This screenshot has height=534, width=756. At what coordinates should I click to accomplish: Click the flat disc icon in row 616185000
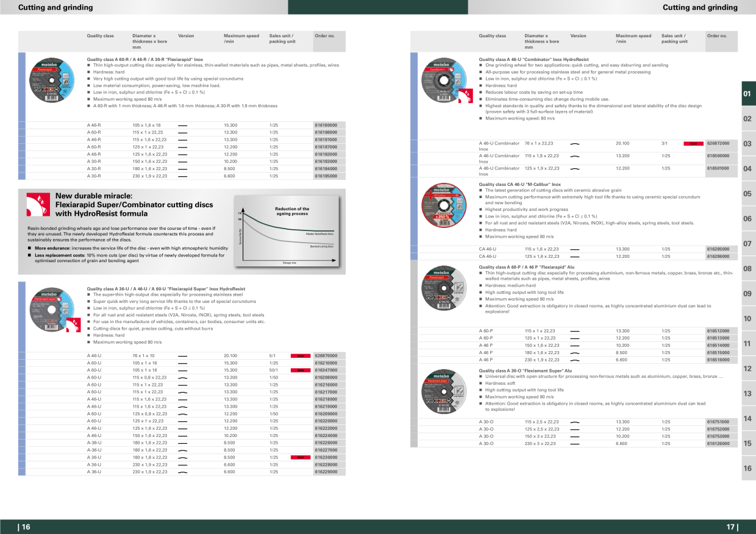click(183, 176)
